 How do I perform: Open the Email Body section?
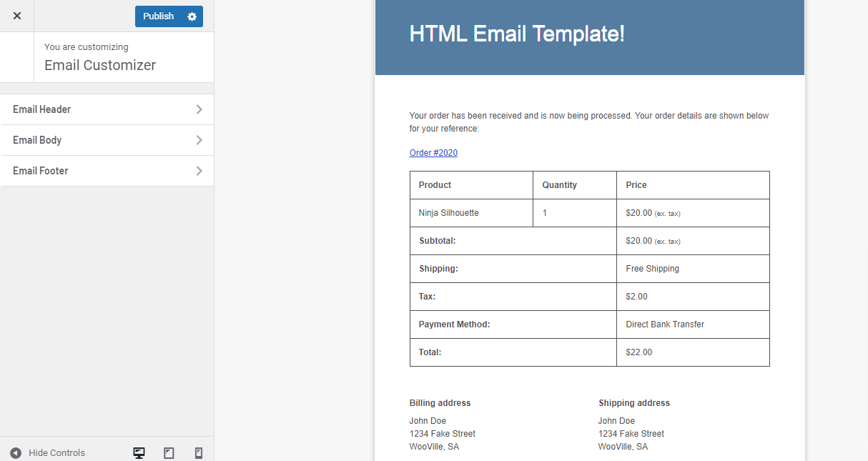tap(107, 140)
